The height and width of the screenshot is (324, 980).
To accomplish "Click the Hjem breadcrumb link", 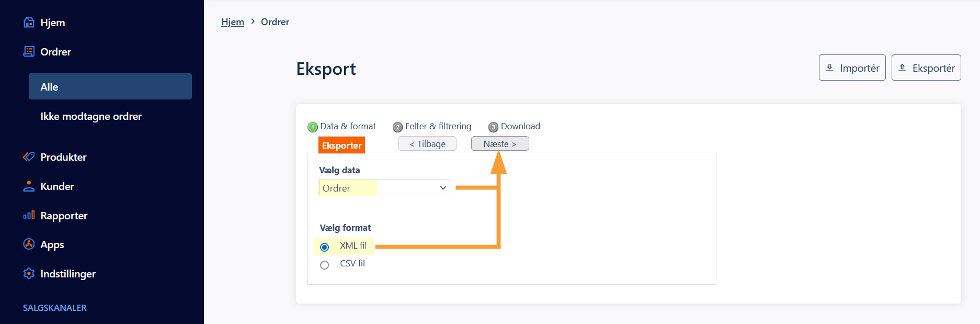I will coord(233,22).
